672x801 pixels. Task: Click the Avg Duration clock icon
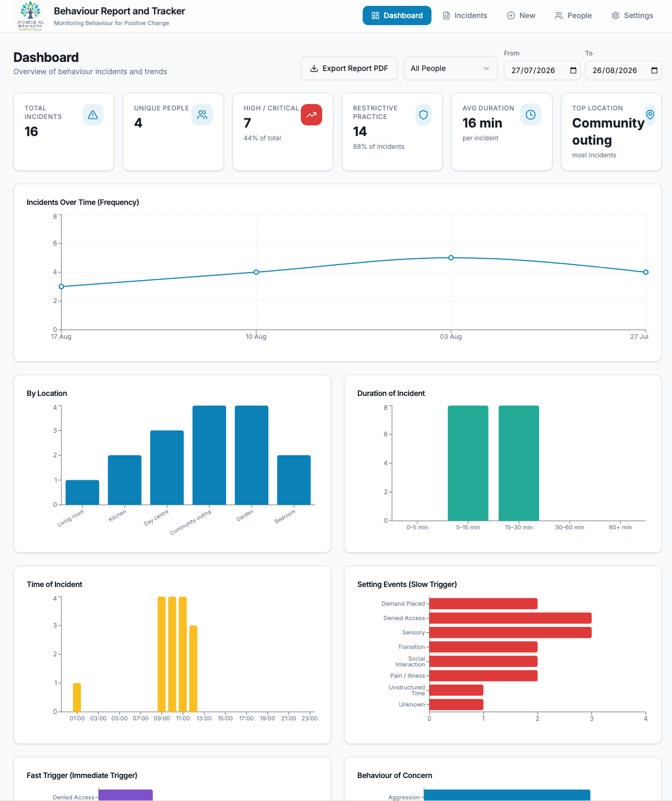coord(531,115)
